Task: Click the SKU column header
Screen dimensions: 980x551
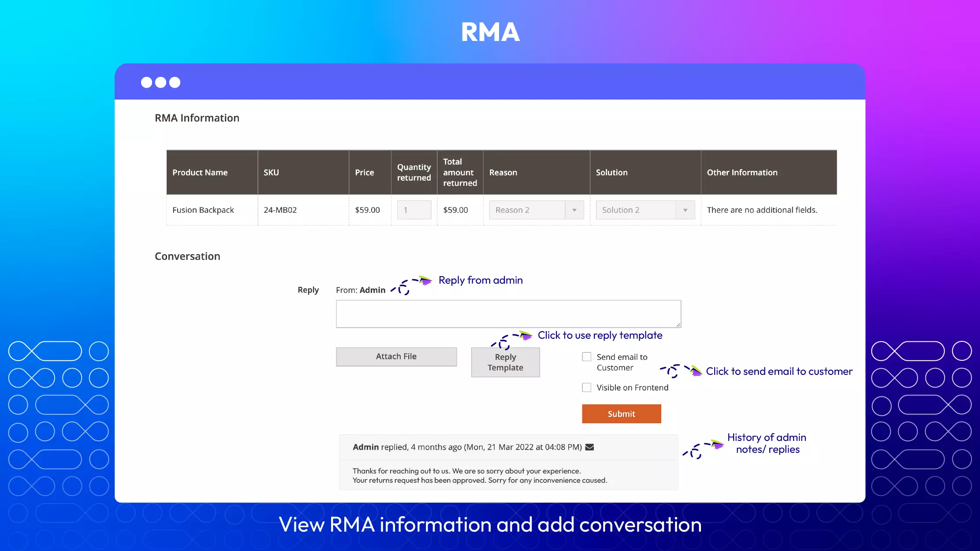Action: (303, 173)
